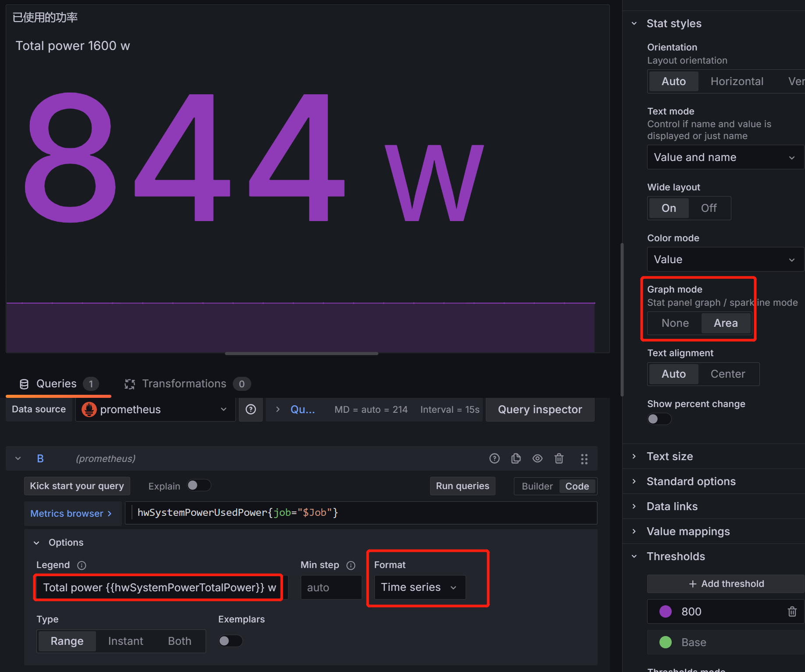
Task: Enable Show percent change switch
Action: [659, 419]
